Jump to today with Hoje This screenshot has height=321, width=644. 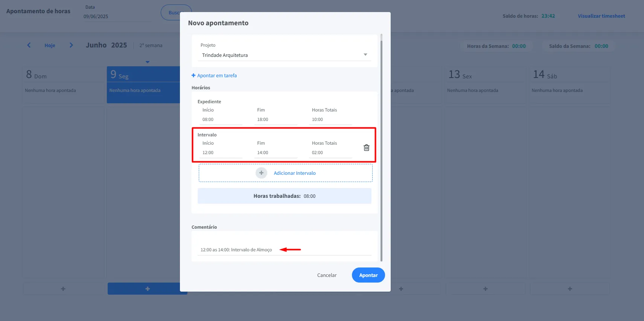(50, 46)
